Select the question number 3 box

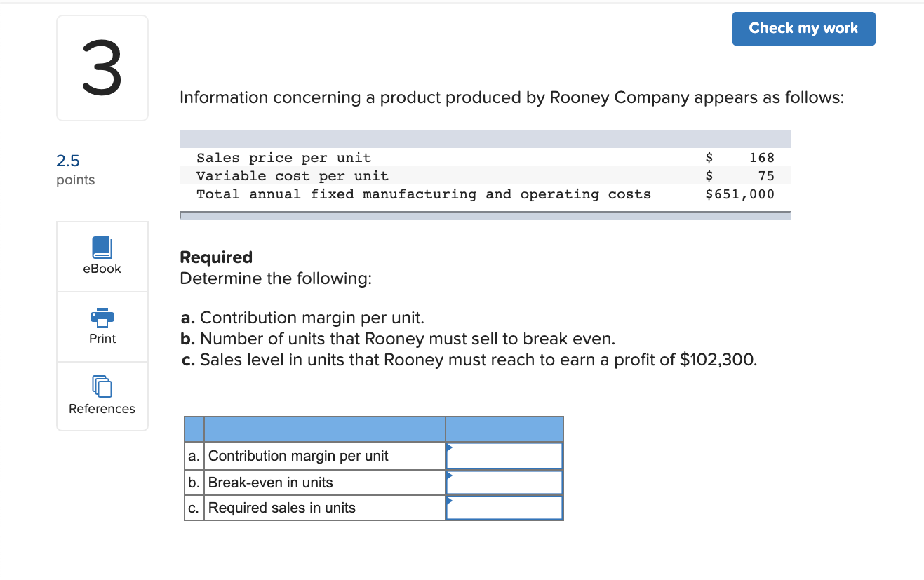coord(102,67)
